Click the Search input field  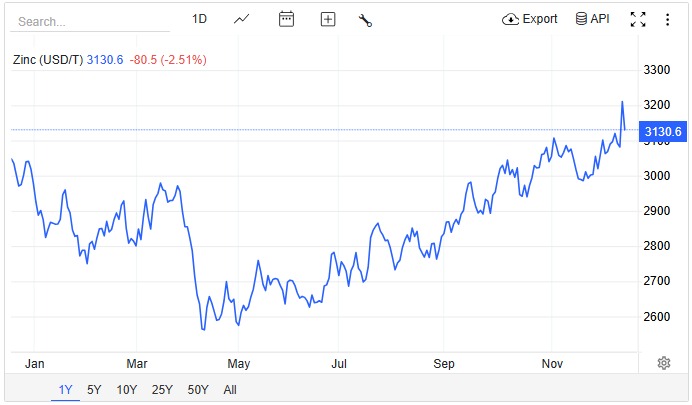(x=90, y=21)
